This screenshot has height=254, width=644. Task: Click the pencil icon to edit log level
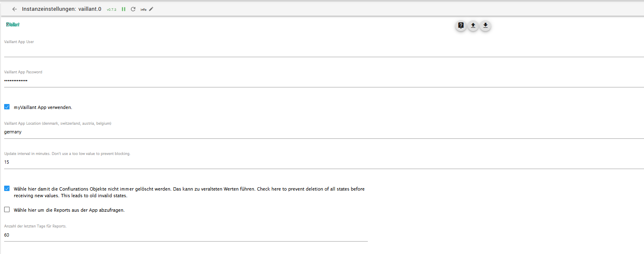point(151,9)
